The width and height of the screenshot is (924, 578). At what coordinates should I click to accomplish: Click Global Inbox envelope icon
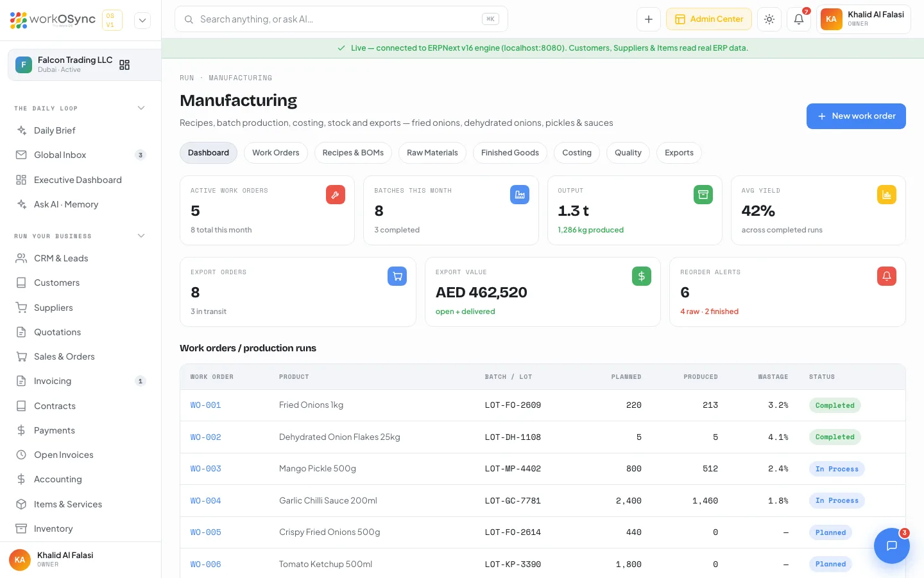[21, 155]
